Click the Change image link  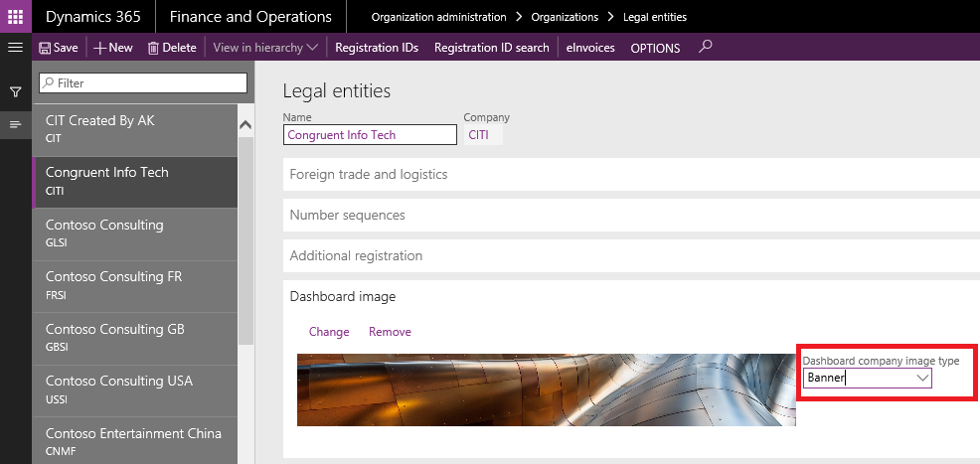[x=329, y=332]
